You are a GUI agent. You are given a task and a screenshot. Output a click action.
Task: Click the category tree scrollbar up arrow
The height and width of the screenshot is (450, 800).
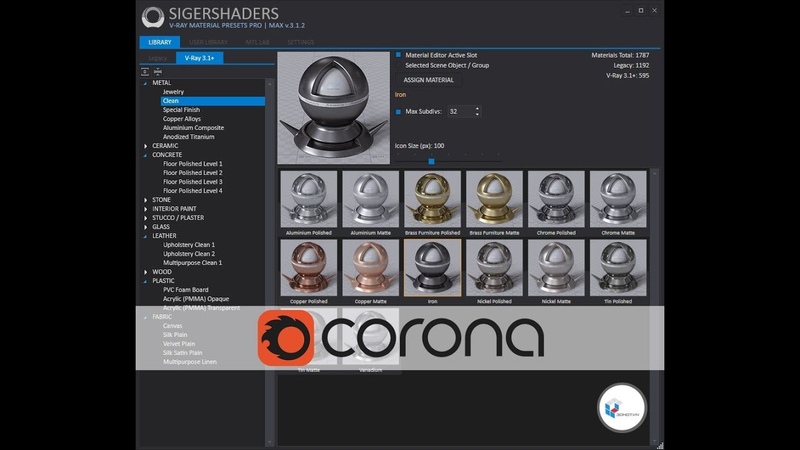tap(269, 84)
